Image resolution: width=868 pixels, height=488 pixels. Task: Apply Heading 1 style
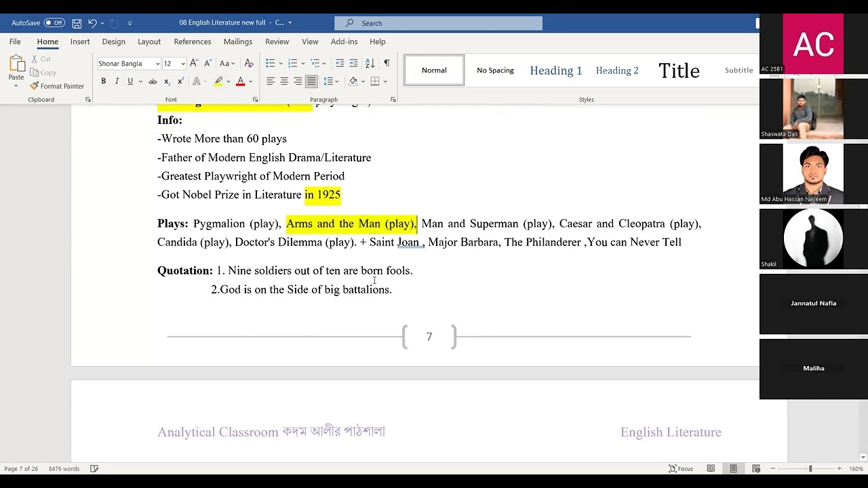point(556,70)
